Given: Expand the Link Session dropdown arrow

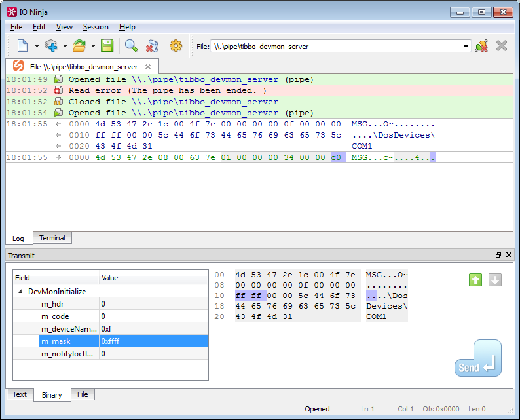Looking at the screenshot, I should (x=65, y=46).
